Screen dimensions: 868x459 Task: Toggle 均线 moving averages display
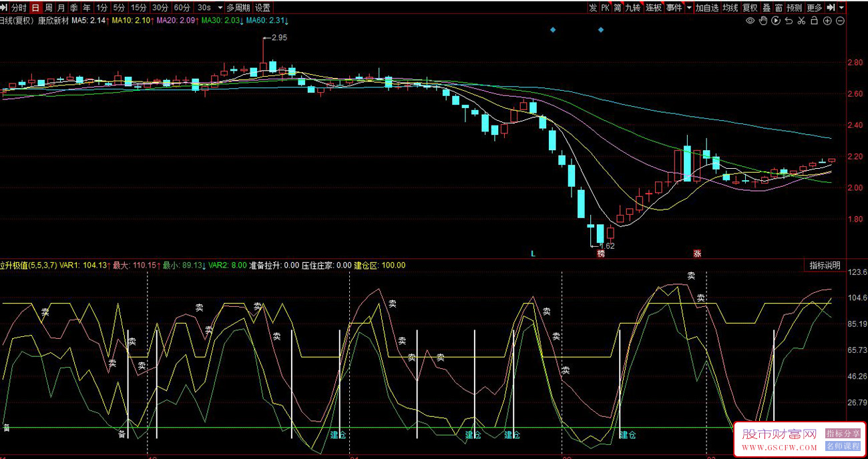pyautogui.click(x=730, y=8)
